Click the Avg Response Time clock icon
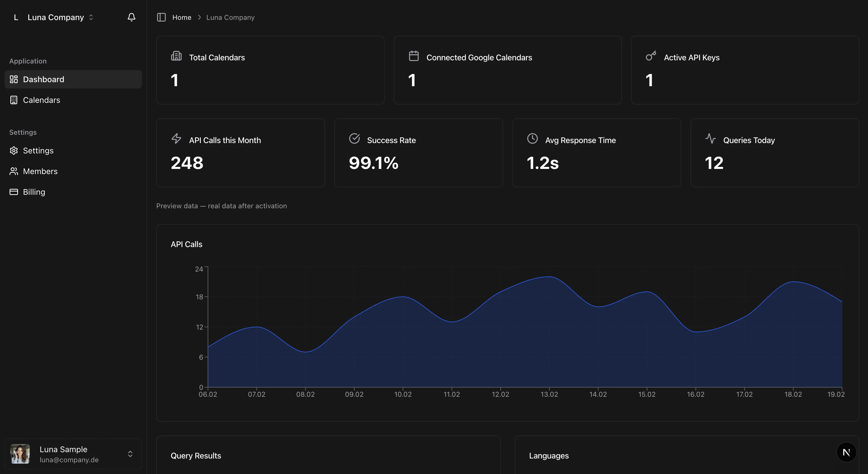The image size is (868, 474). pyautogui.click(x=532, y=138)
